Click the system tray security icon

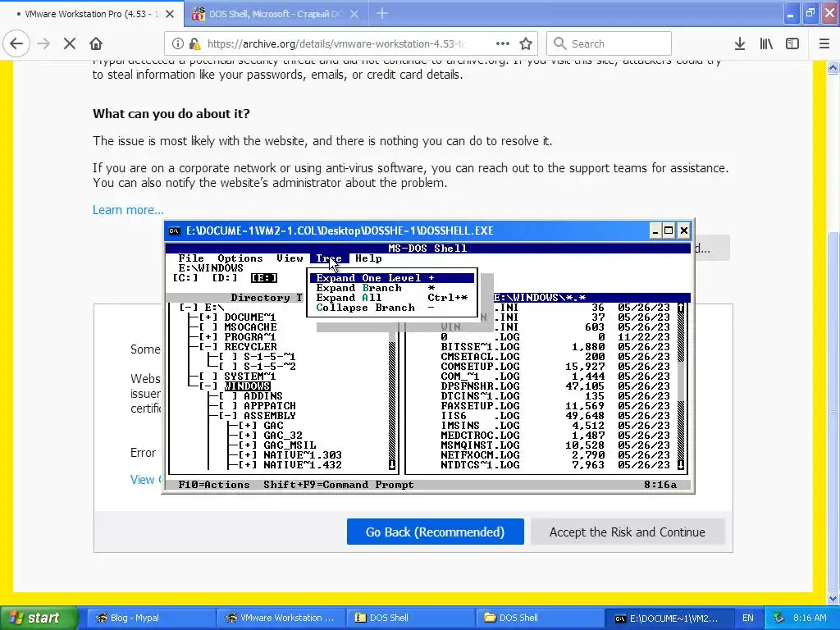click(x=779, y=618)
